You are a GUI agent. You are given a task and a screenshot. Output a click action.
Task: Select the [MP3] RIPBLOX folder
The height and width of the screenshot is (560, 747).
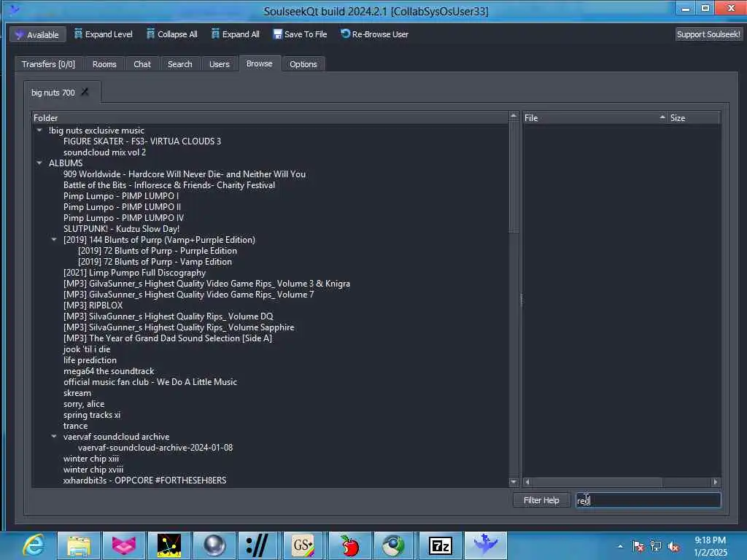[93, 306]
